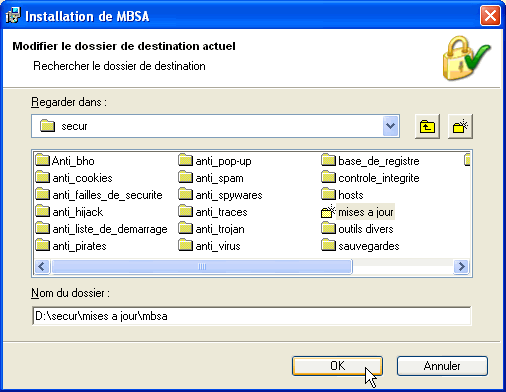Screen dimensions: 506x392
Task: Choose the controle_integrite folder
Action: [x=370, y=178]
